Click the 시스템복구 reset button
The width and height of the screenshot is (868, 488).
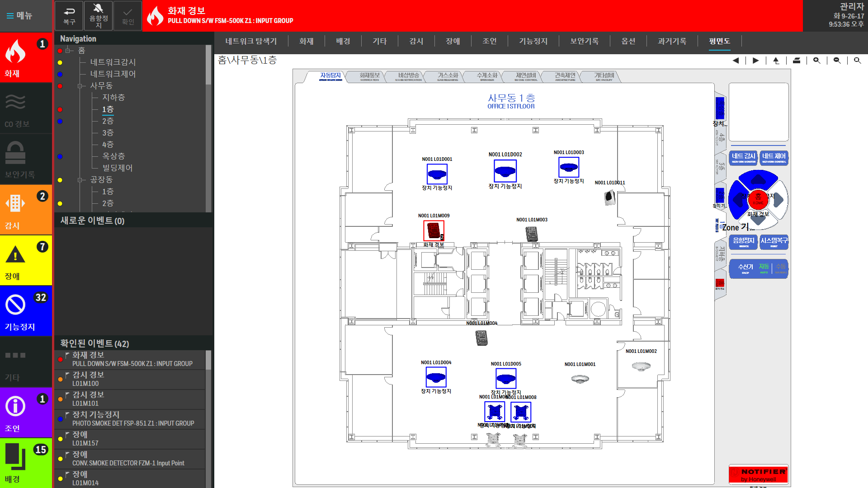coord(774,242)
